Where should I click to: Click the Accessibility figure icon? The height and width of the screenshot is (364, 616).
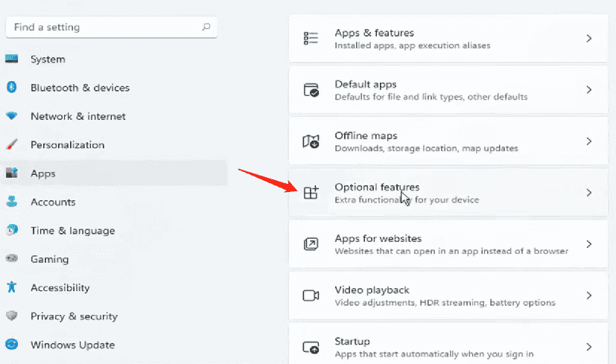[11, 287]
